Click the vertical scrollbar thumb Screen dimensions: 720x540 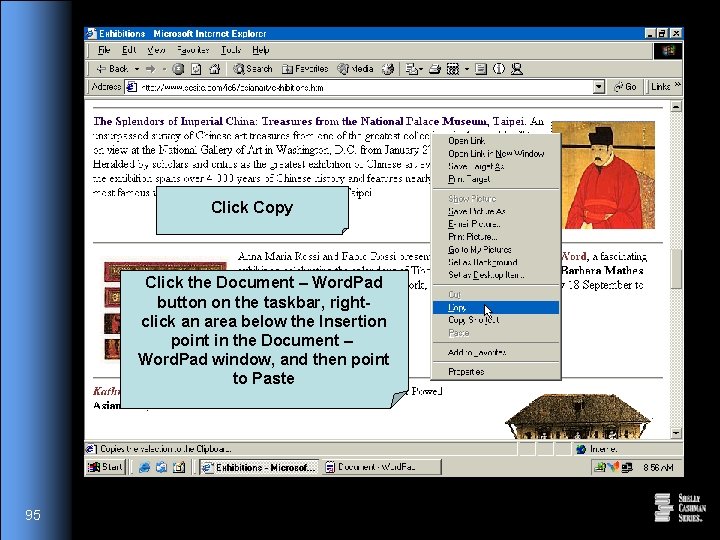[676, 269]
